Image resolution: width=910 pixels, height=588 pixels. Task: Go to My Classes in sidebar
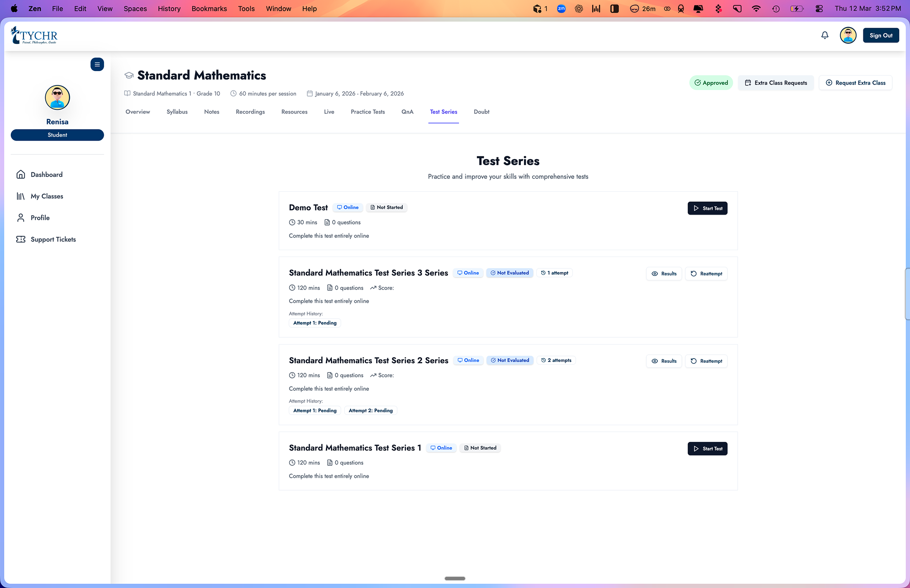(x=47, y=196)
